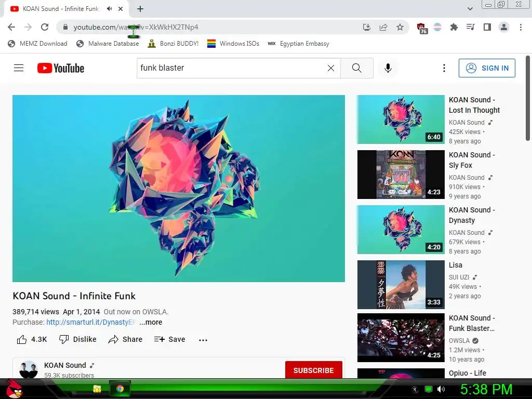Open the Sly Fox video thumbnail
Image resolution: width=532 pixels, height=399 pixels.
pos(401,175)
